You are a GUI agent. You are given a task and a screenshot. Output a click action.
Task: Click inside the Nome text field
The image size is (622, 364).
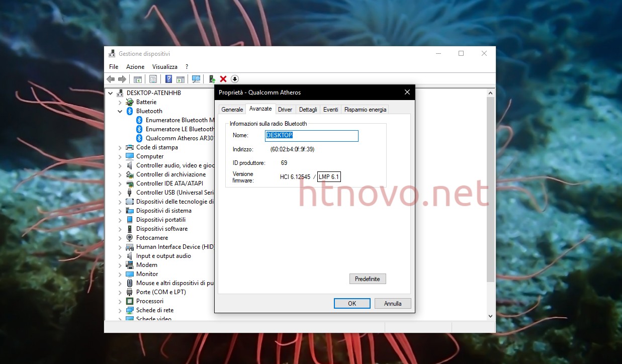[311, 136]
